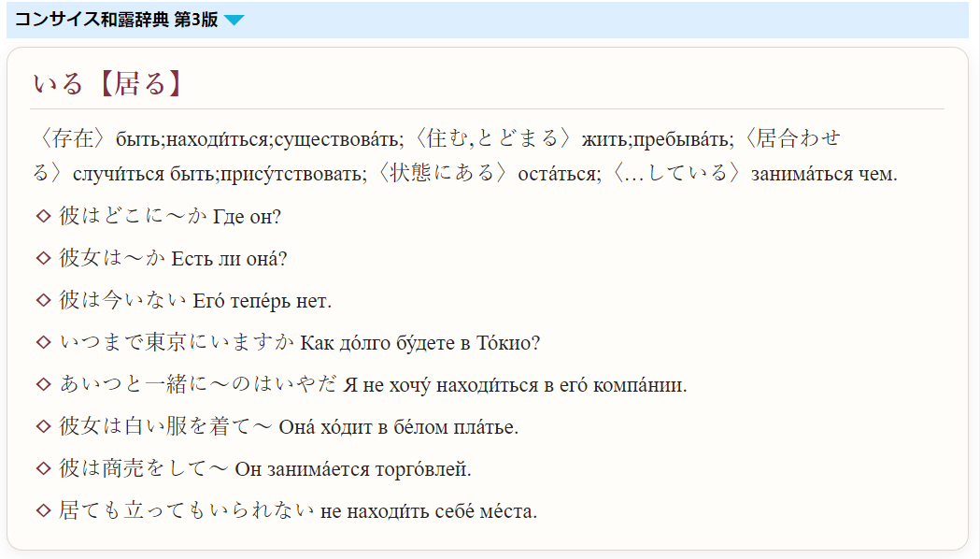Click the いる【居る】 entry headword
Viewport: 980px width, 559px height.
107,84
